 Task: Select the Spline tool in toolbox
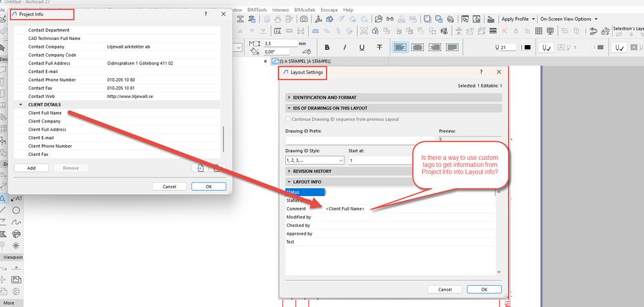(16, 223)
